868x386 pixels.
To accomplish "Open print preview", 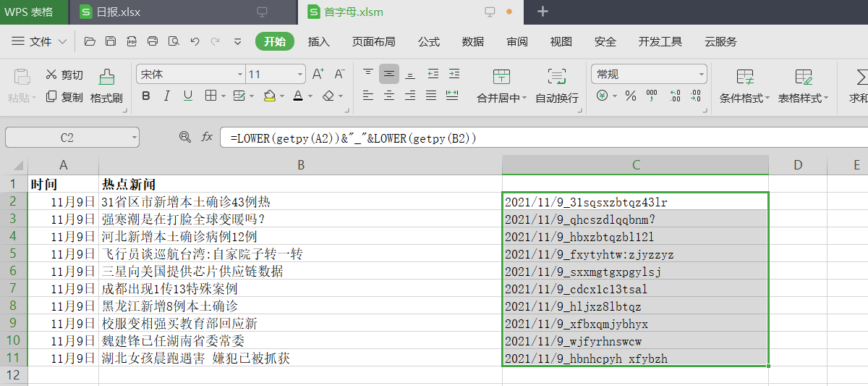I will click(x=174, y=42).
